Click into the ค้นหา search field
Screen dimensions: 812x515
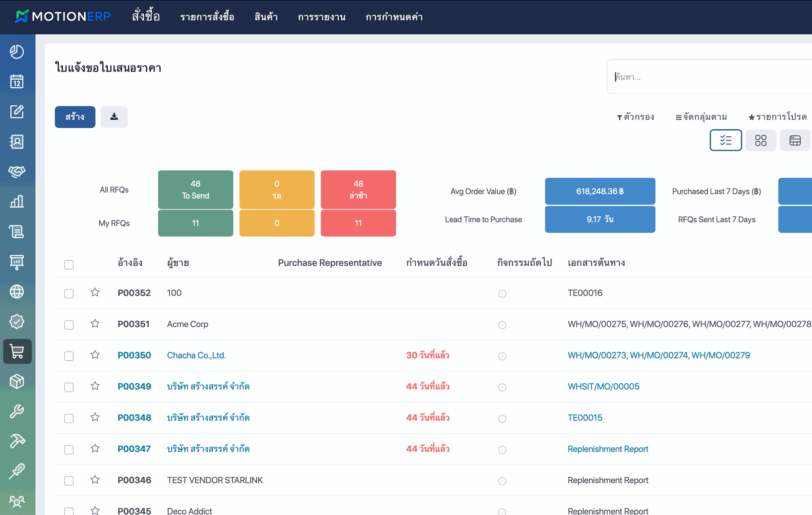coord(710,77)
